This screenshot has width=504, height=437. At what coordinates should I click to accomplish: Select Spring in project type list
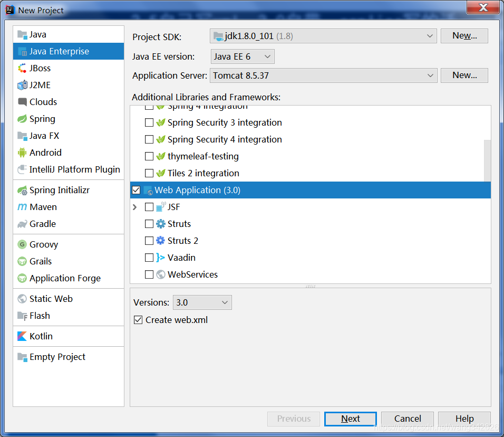(69, 119)
